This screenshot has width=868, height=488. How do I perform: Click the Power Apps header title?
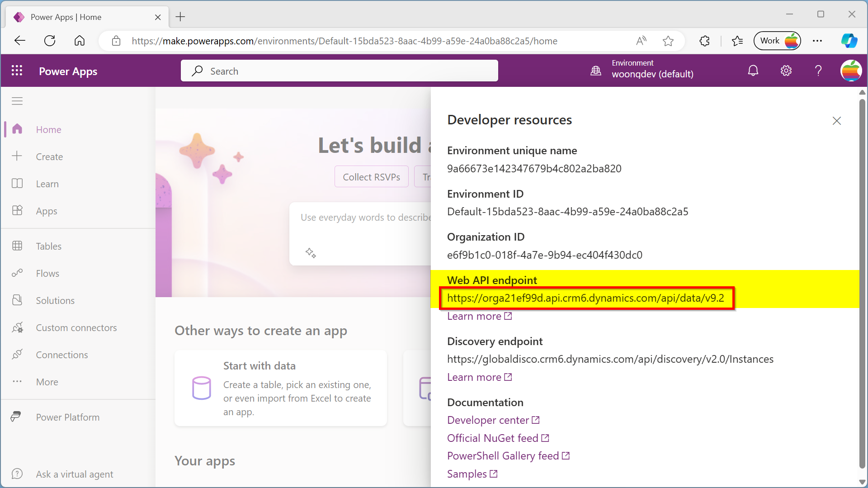(68, 71)
